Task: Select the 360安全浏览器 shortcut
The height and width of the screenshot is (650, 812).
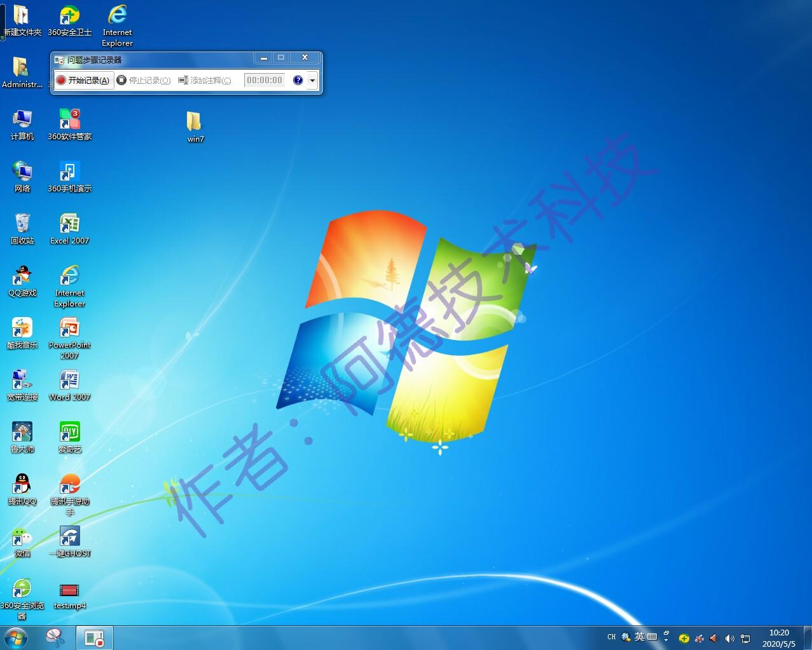Action: [22, 599]
